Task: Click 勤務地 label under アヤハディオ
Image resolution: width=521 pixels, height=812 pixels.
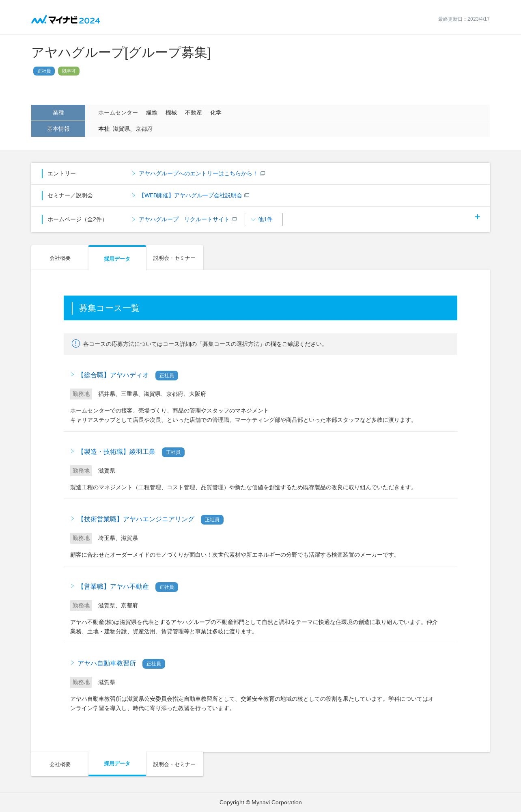Action: tap(81, 394)
